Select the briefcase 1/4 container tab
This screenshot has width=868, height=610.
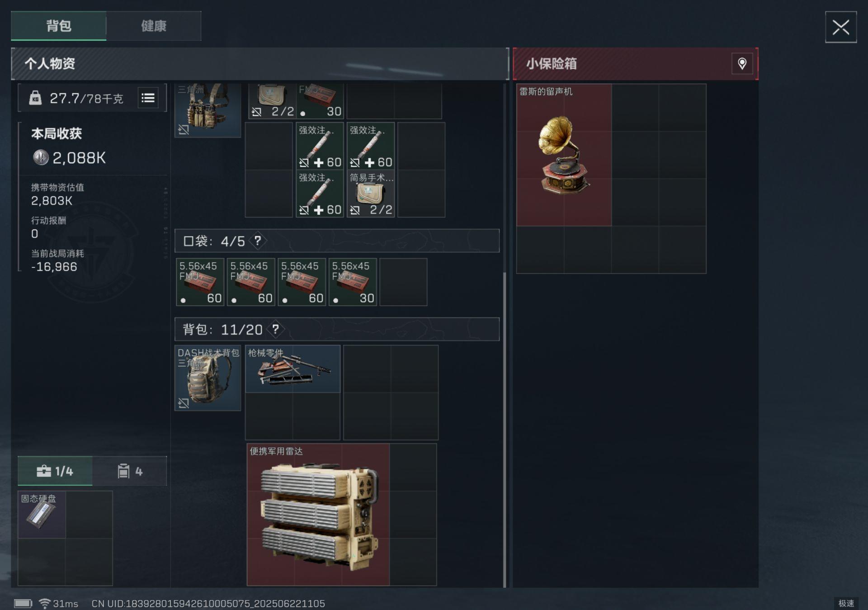tap(55, 471)
